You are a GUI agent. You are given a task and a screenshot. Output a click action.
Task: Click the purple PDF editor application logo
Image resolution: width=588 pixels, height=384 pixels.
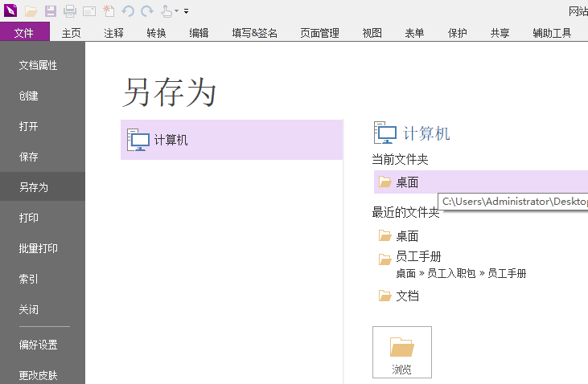(10, 10)
